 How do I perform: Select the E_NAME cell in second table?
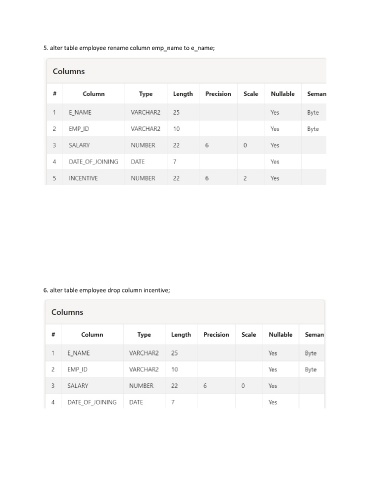point(79,353)
